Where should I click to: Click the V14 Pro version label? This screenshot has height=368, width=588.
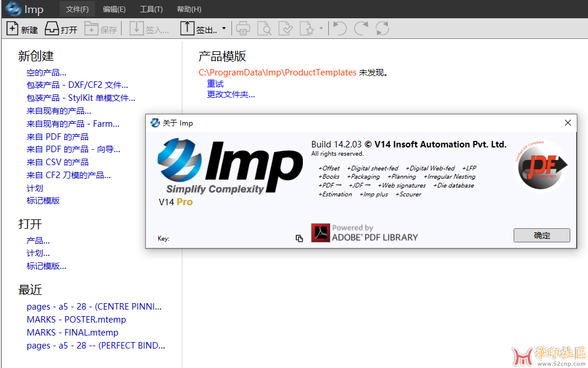pos(175,202)
